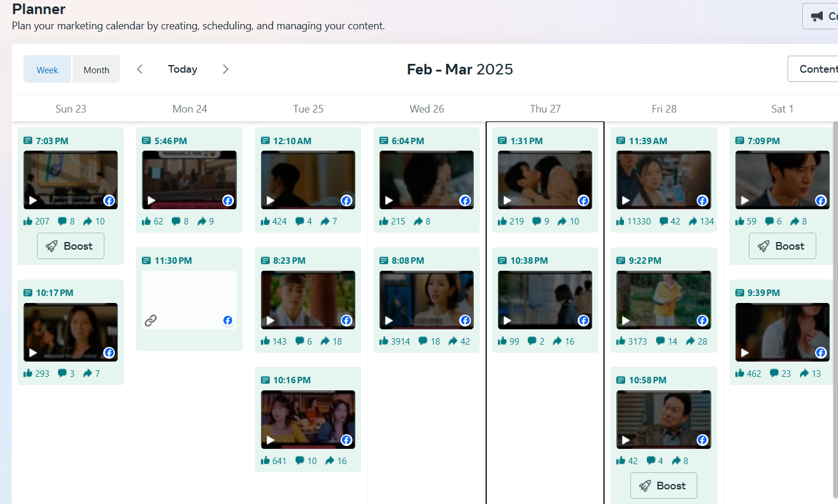
Task: Click the like icon showing 3914
Action: 384,341
